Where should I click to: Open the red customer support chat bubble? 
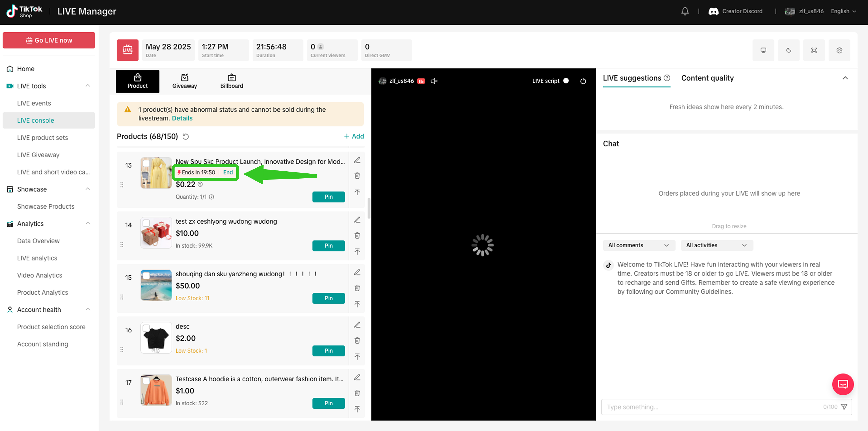pos(843,384)
